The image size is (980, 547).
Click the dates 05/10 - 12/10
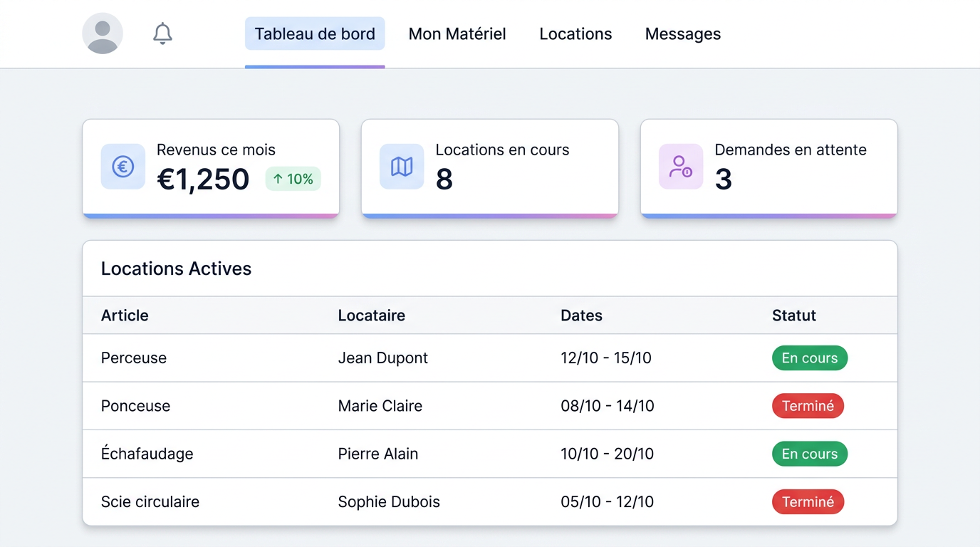(x=608, y=501)
